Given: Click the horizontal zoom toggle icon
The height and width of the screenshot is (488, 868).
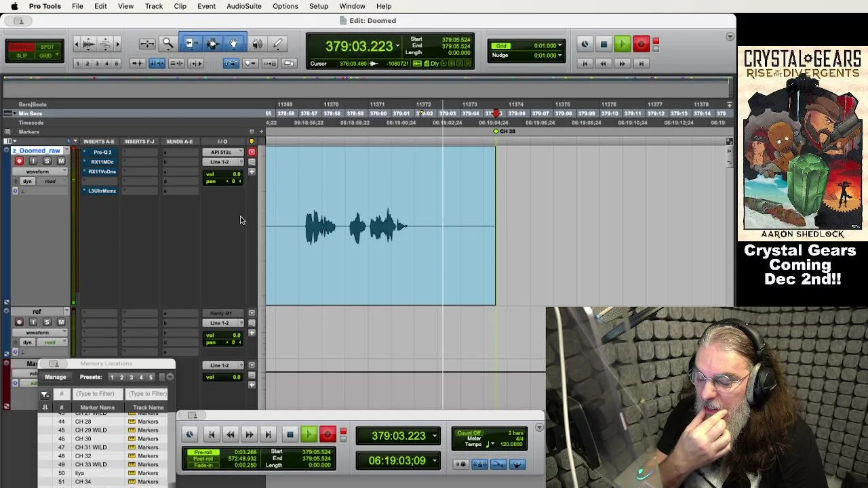Looking at the screenshot, I should [x=147, y=44].
